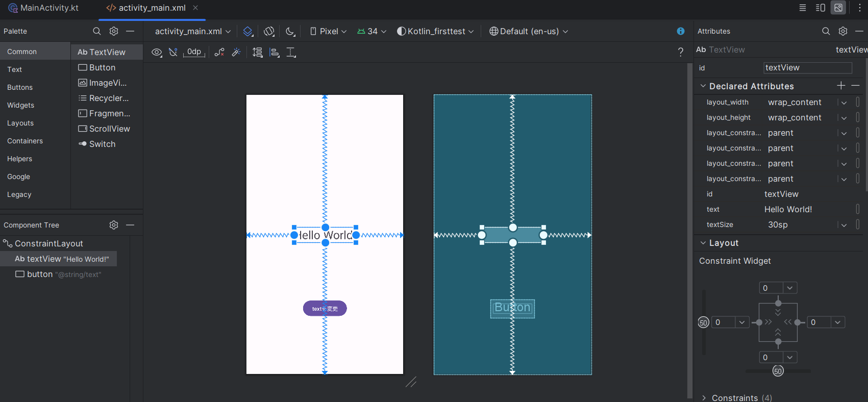
Task: Click the Clear All Constraints icon
Action: pyautogui.click(x=219, y=52)
